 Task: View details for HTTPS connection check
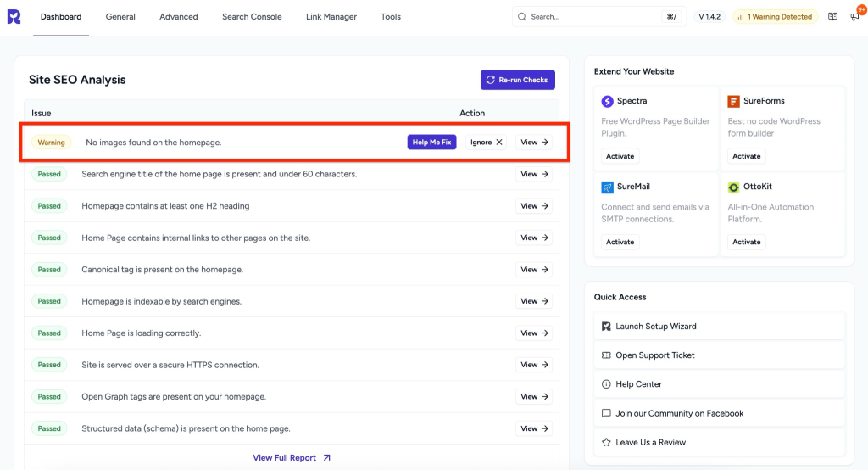(534, 365)
